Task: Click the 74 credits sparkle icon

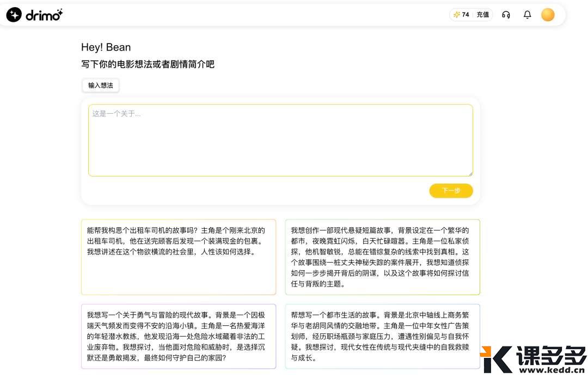Action: [x=456, y=15]
